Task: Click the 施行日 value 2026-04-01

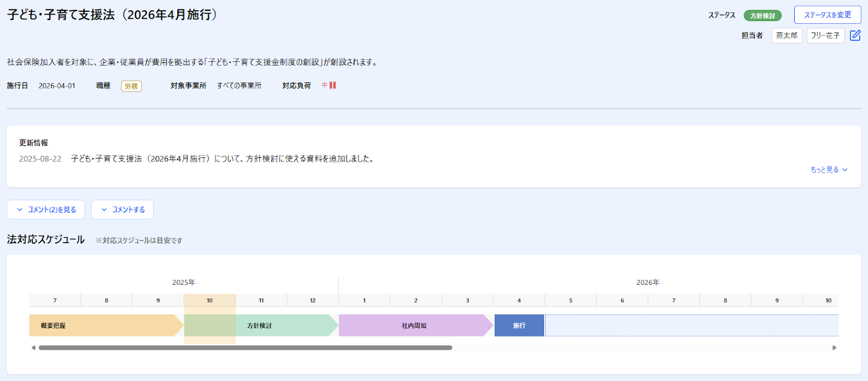Action: click(x=57, y=86)
